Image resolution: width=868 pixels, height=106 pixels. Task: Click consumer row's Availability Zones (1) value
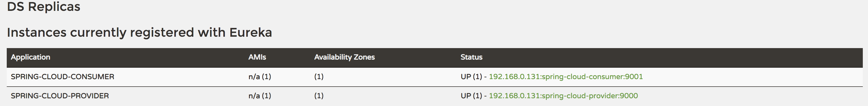(319, 77)
